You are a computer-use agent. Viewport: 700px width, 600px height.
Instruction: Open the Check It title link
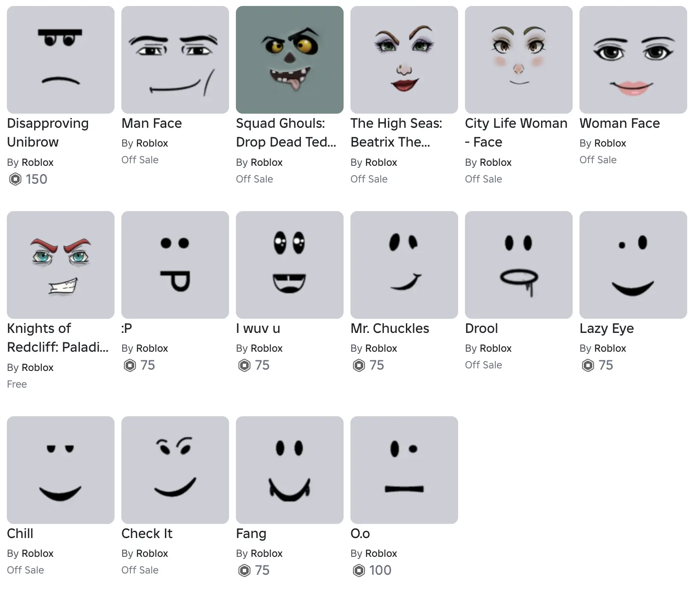[x=147, y=533]
